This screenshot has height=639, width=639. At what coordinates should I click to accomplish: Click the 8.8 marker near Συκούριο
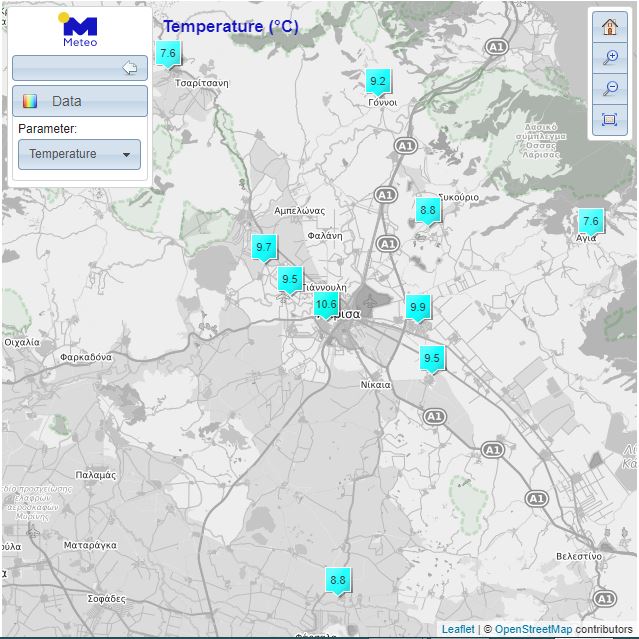pyautogui.click(x=428, y=211)
